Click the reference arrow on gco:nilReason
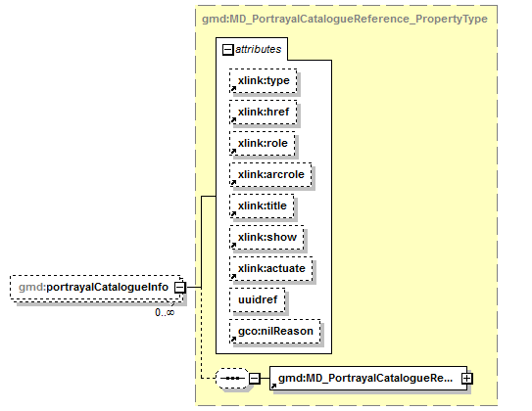 click(x=233, y=340)
